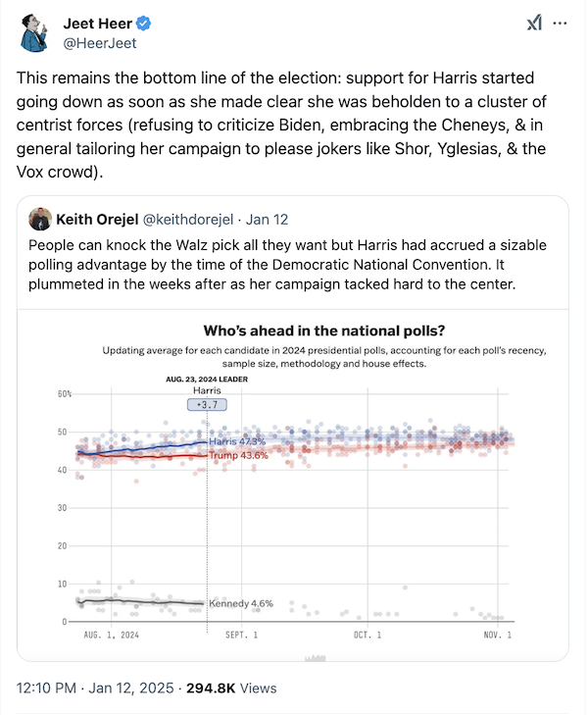Click the Kennedy 4.6% line label
The image size is (588, 715).
tap(241, 603)
